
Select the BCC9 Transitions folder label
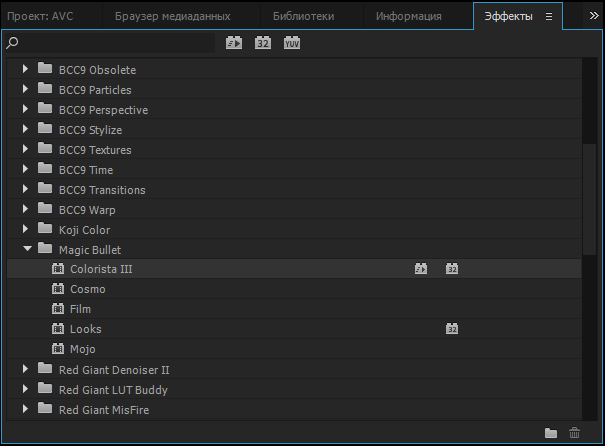pos(102,190)
